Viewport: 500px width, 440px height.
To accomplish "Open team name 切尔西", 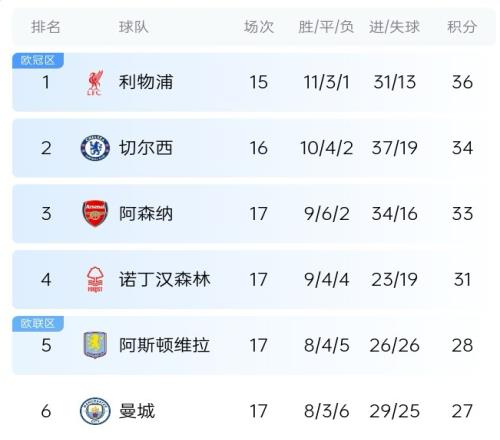I will pyautogui.click(x=146, y=148).
